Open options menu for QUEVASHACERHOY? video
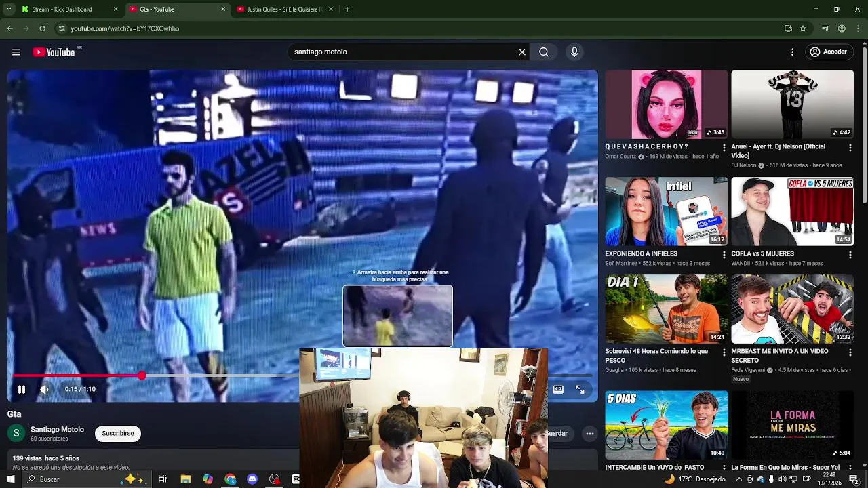 click(724, 148)
